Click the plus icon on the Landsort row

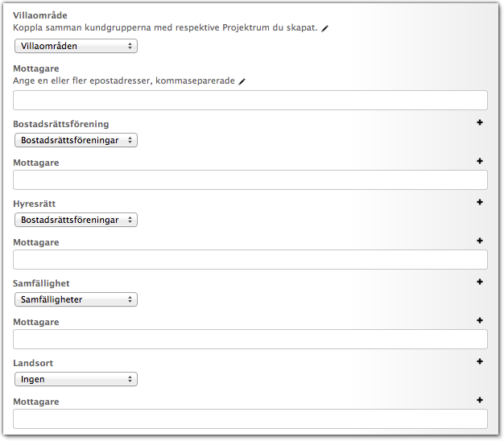click(x=480, y=361)
